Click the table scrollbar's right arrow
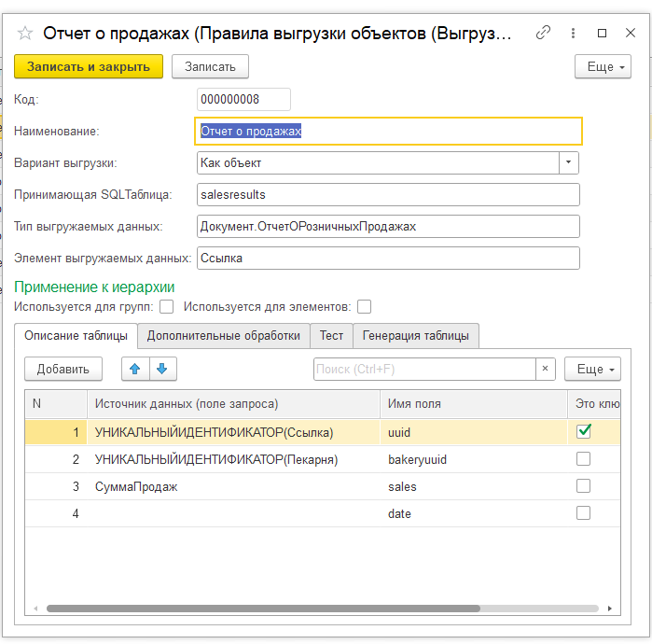Image resolution: width=652 pixels, height=644 pixels. tap(610, 609)
